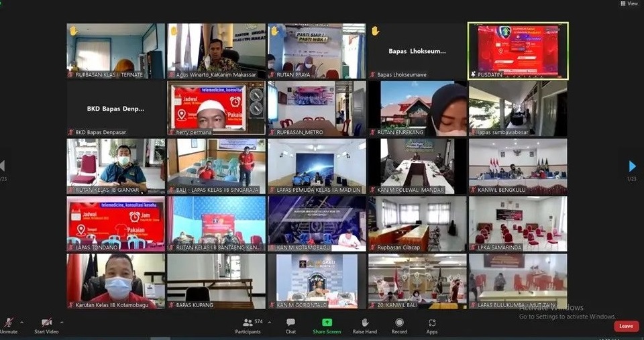This screenshot has width=644, height=340.
Task: Select the RUTAN KELAS IIB GIANYAR tile
Action: tap(116, 166)
